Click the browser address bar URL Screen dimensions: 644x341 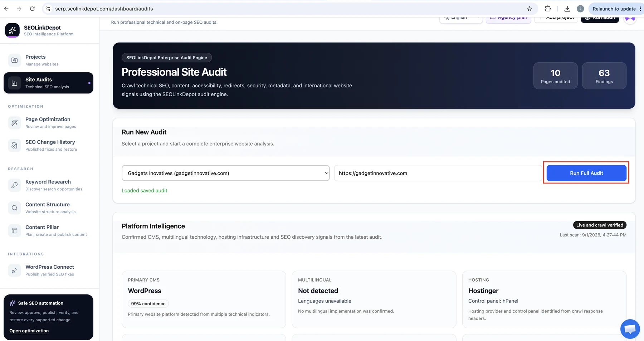pos(104,9)
